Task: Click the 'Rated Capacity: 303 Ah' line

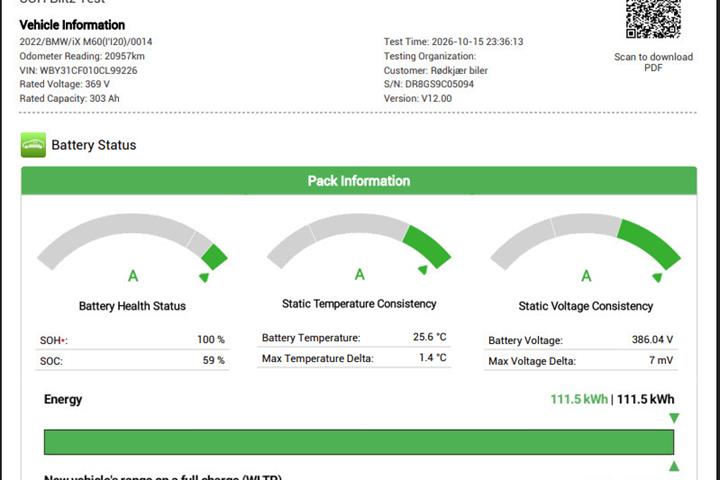Action: coord(69,98)
